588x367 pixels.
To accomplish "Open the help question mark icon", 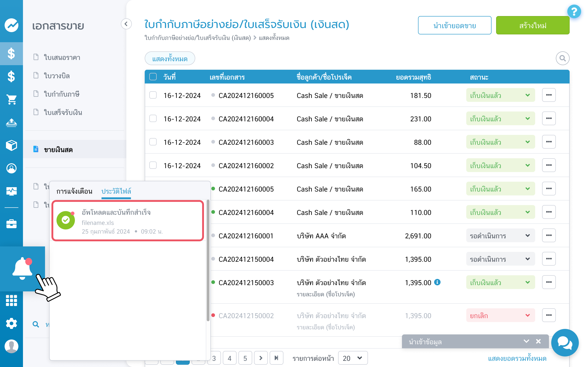I will (574, 11).
